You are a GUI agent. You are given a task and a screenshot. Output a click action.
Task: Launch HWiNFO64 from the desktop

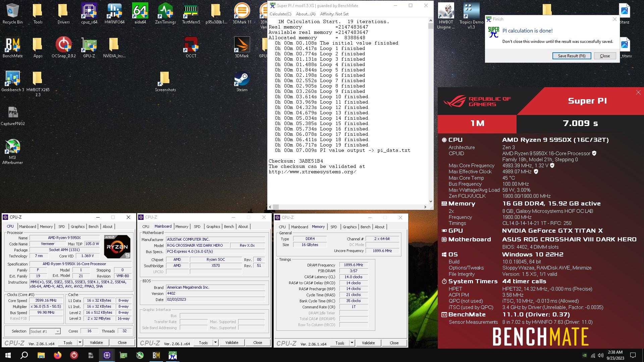pyautogui.click(x=114, y=14)
